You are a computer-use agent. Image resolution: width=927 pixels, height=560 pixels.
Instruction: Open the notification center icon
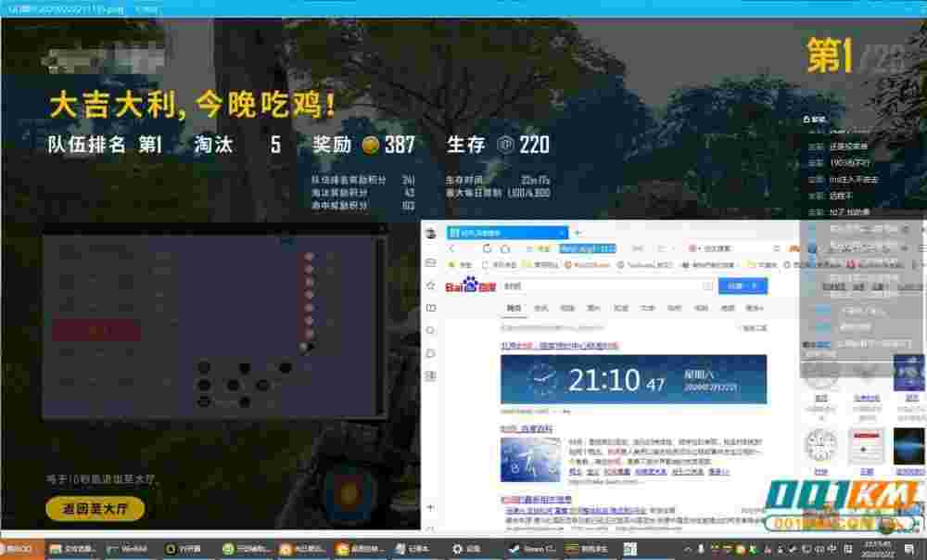point(909,549)
